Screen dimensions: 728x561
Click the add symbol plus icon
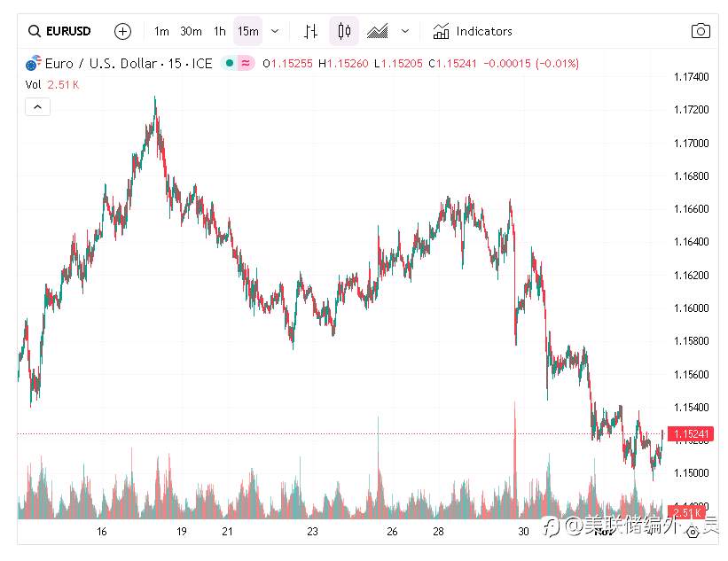[x=122, y=31]
